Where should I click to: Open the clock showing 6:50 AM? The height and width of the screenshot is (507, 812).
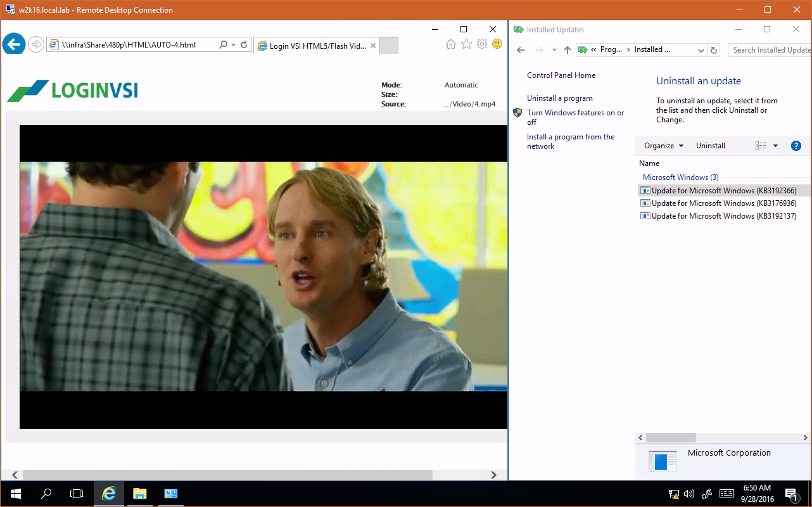[757, 494]
